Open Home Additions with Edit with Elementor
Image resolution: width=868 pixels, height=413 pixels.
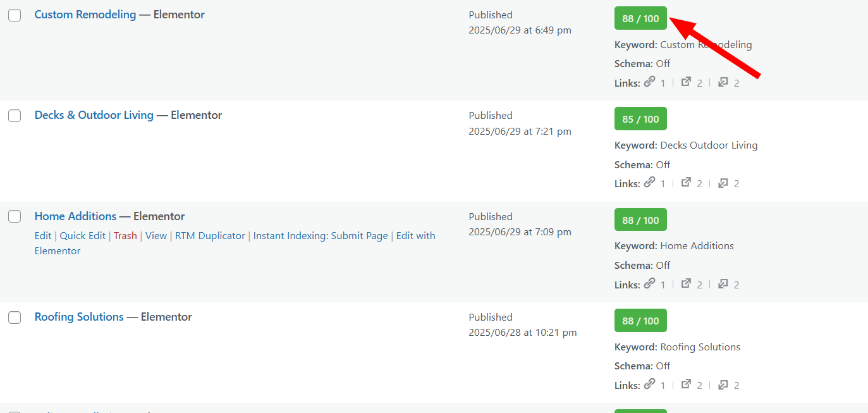(415, 236)
